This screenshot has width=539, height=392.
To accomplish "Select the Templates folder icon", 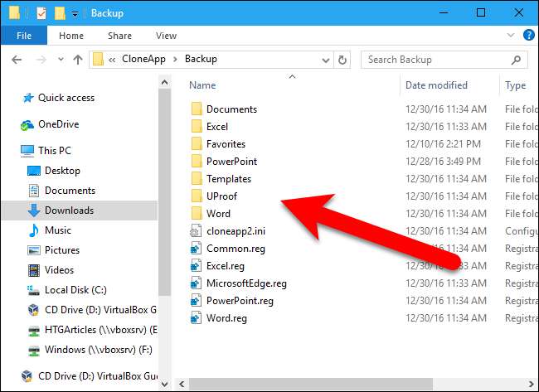I will [x=197, y=179].
